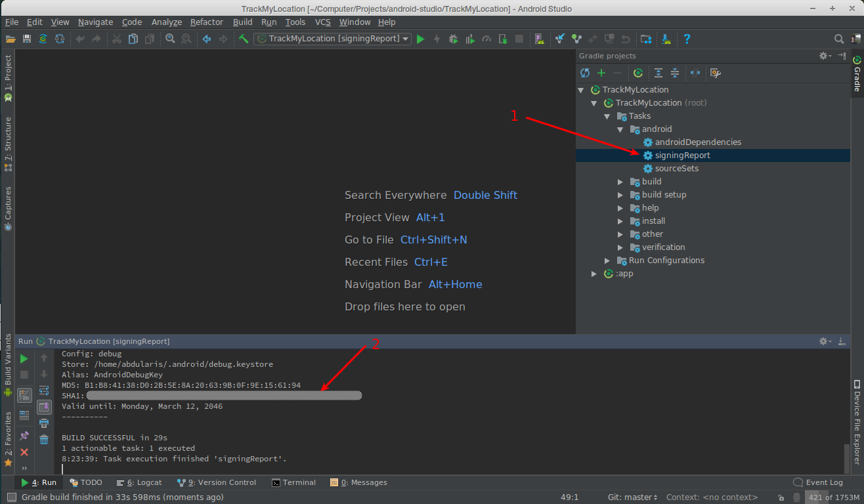Image resolution: width=864 pixels, height=504 pixels.
Task: Update project from VCS with blue arrow
Action: pos(560,39)
